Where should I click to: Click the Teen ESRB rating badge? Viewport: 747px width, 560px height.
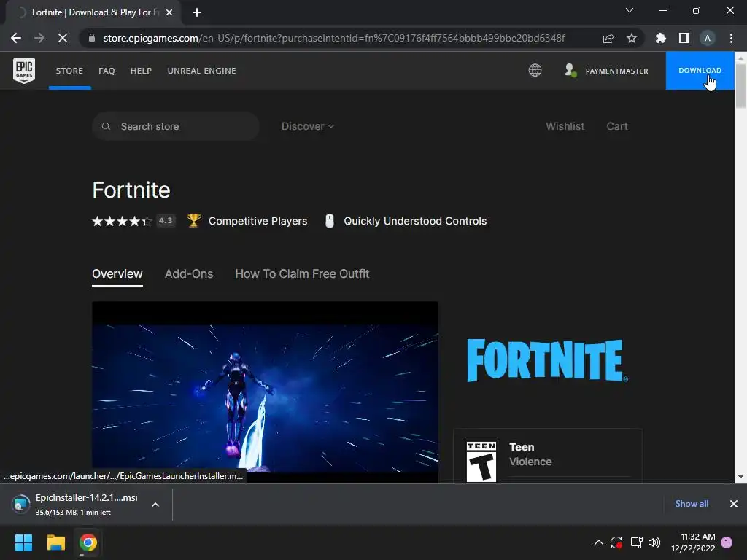pyautogui.click(x=481, y=461)
